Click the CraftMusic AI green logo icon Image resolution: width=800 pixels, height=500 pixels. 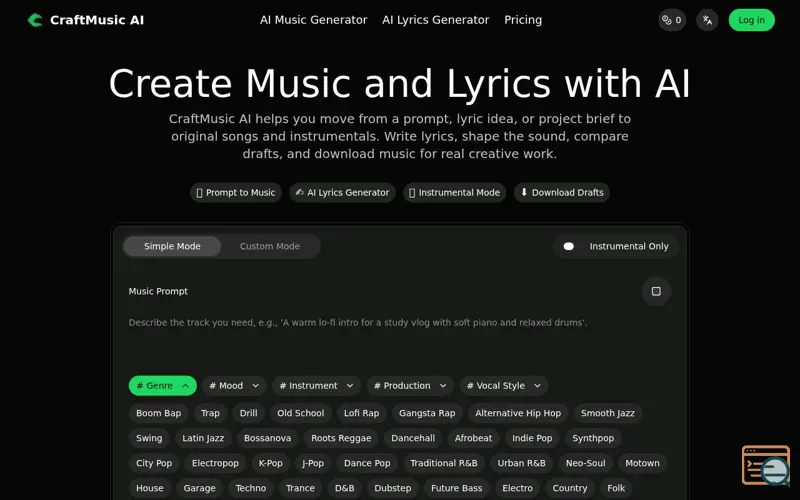(35, 20)
